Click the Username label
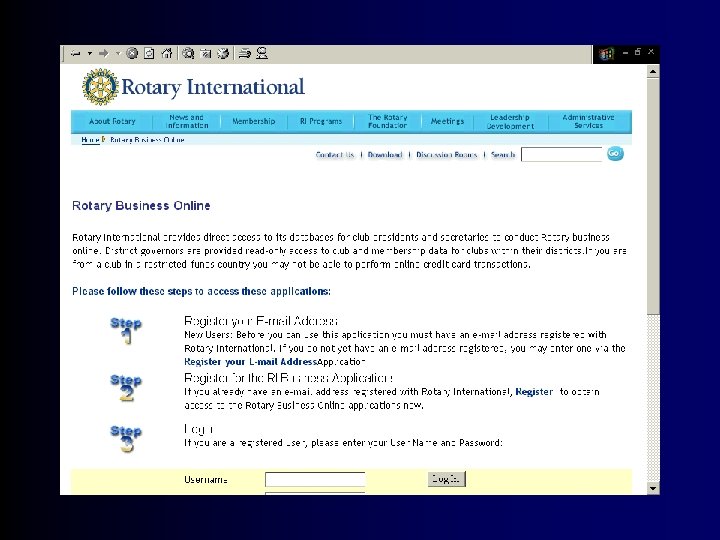This screenshot has height=540, width=720. coord(206,480)
